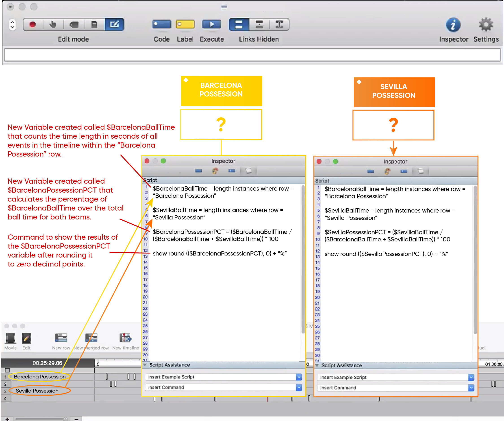Open script scroll tab in Barcelona Inspector
This screenshot has width=504, height=421.
pyautogui.click(x=249, y=171)
